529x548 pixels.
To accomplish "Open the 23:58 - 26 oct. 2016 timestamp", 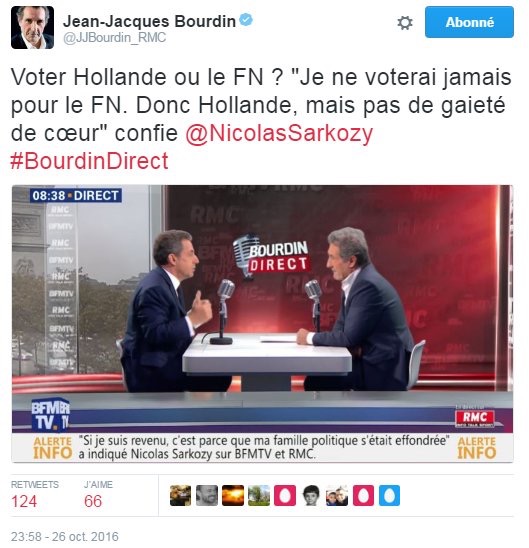I will [65, 536].
